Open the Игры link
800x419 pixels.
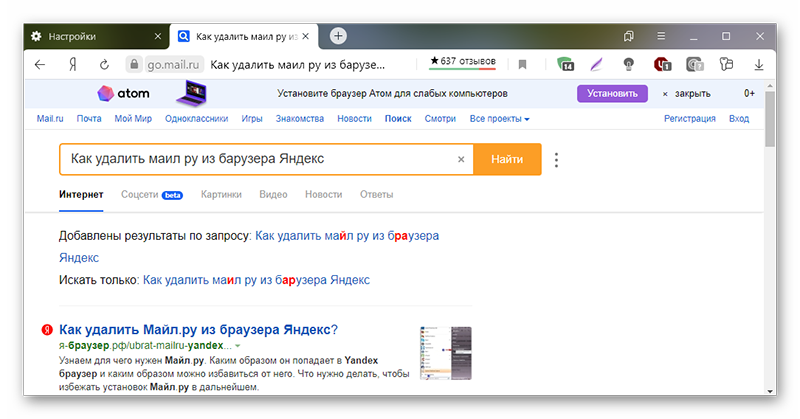(x=252, y=118)
